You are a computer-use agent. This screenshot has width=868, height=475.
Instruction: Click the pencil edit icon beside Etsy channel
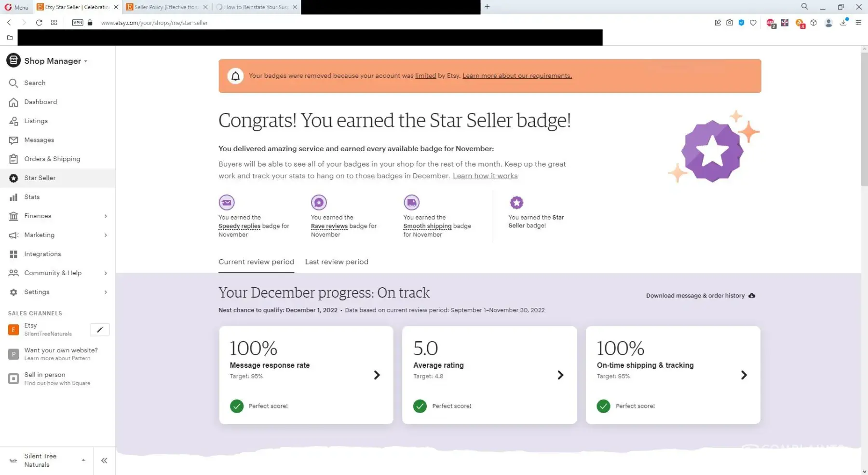[x=100, y=330]
